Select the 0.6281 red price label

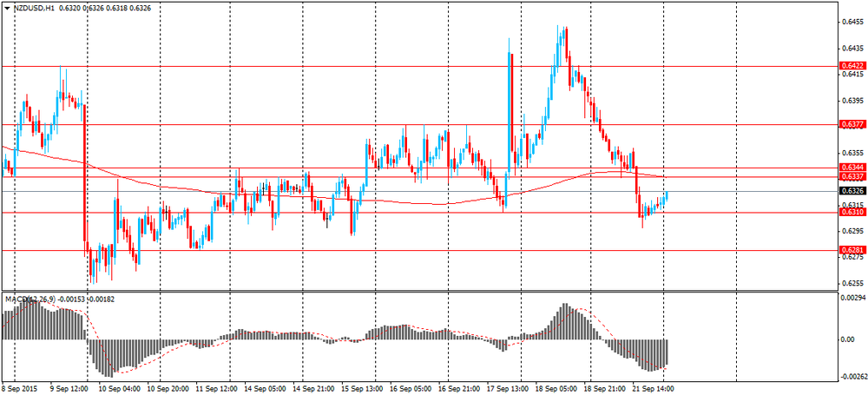[851, 250]
